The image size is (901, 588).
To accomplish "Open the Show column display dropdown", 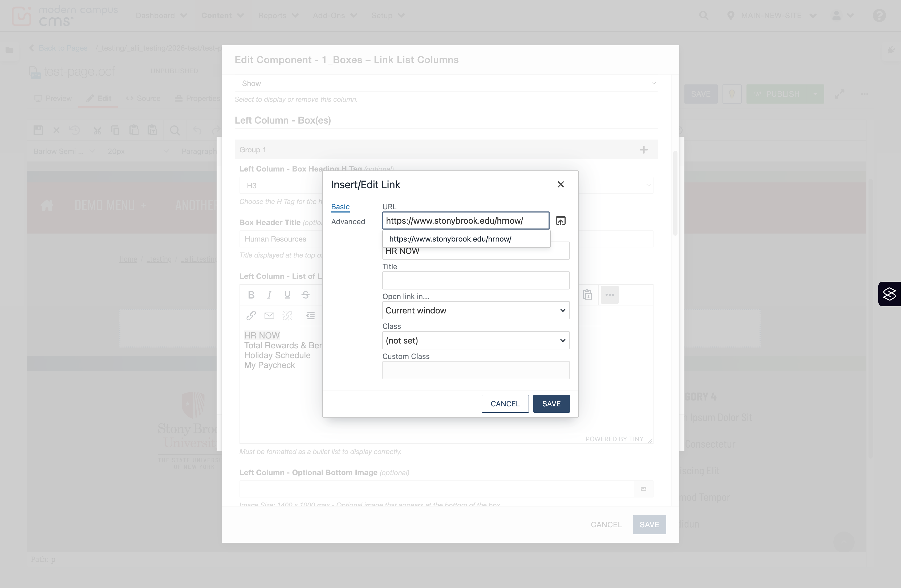I will pyautogui.click(x=446, y=83).
